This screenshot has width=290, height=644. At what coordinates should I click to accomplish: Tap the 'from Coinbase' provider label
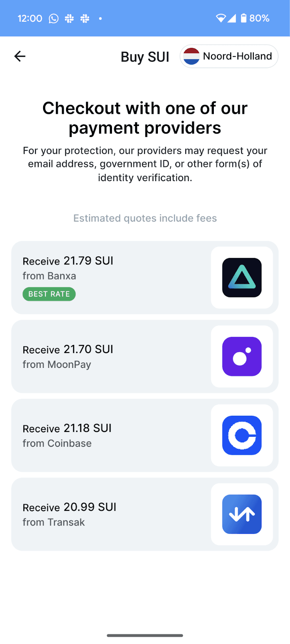click(57, 444)
